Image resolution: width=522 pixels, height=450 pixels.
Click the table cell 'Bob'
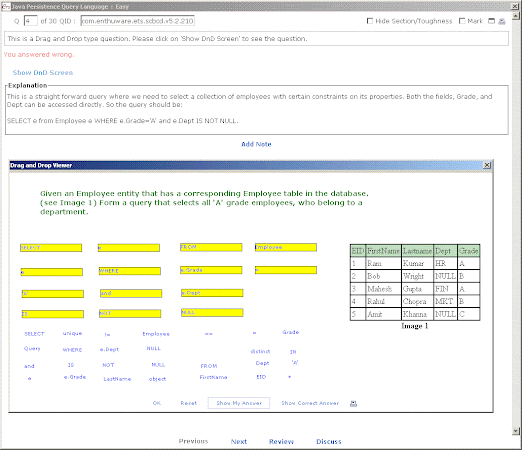coord(383,276)
